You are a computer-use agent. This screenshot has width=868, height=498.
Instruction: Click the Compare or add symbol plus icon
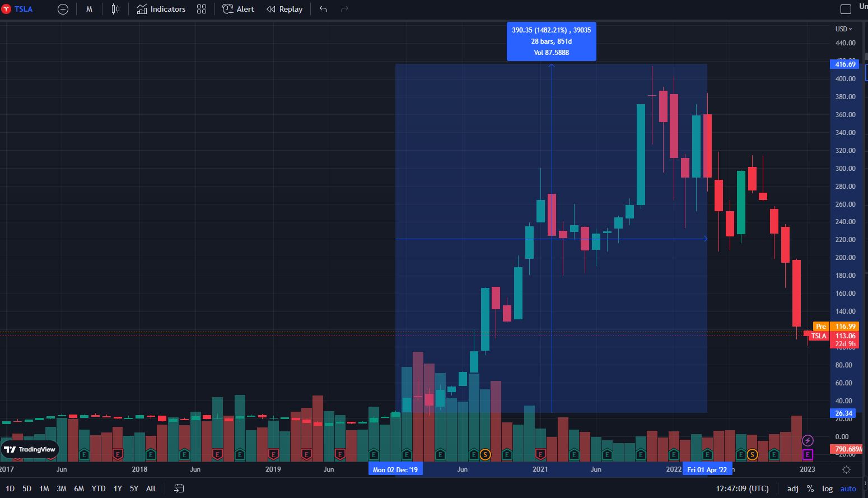click(x=63, y=9)
